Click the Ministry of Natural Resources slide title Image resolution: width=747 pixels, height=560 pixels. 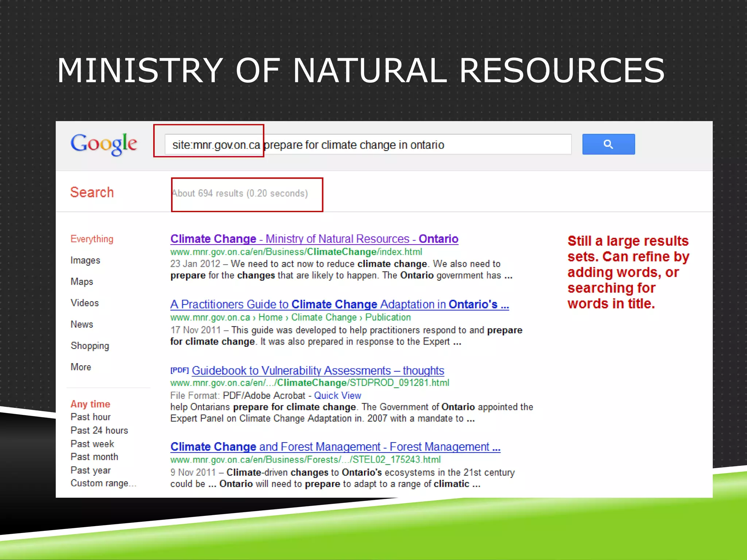click(361, 70)
